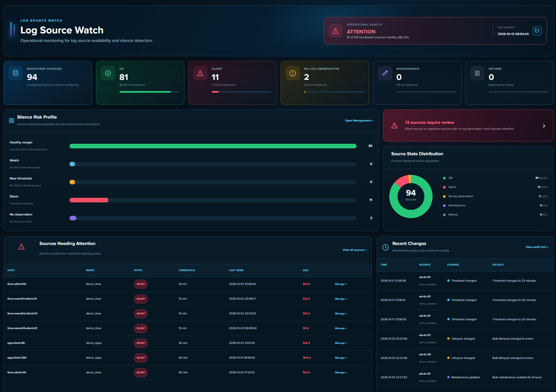This screenshot has width=556, height=392.
Task: Click the Silence Risk Profile bars icon
Action: 11,121
